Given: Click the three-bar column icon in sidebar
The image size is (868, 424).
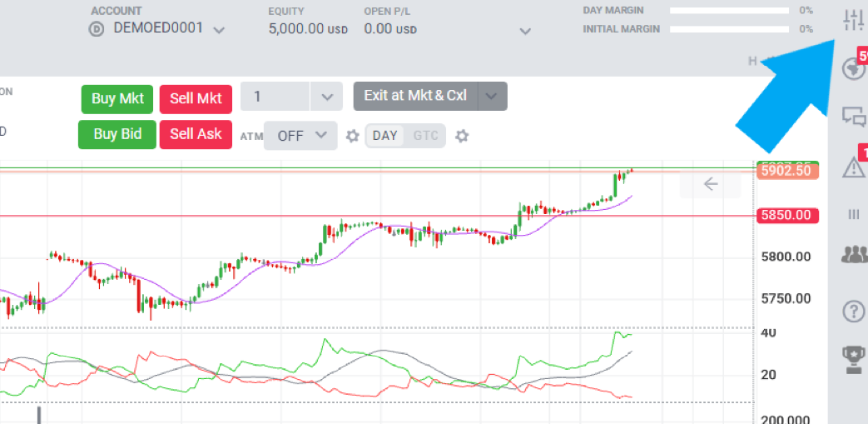Looking at the screenshot, I should 853,214.
